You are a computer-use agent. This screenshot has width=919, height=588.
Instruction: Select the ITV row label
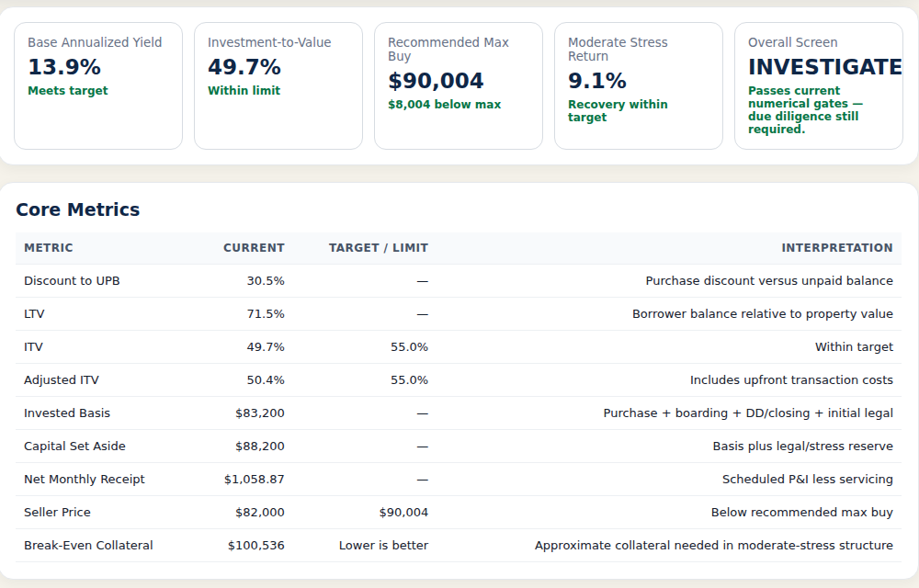coord(33,347)
